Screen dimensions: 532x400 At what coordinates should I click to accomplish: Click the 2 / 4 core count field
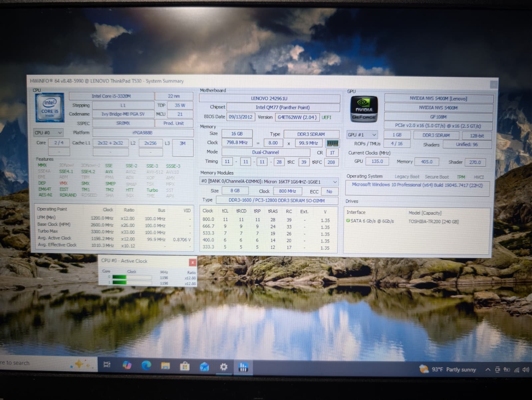[x=59, y=143]
